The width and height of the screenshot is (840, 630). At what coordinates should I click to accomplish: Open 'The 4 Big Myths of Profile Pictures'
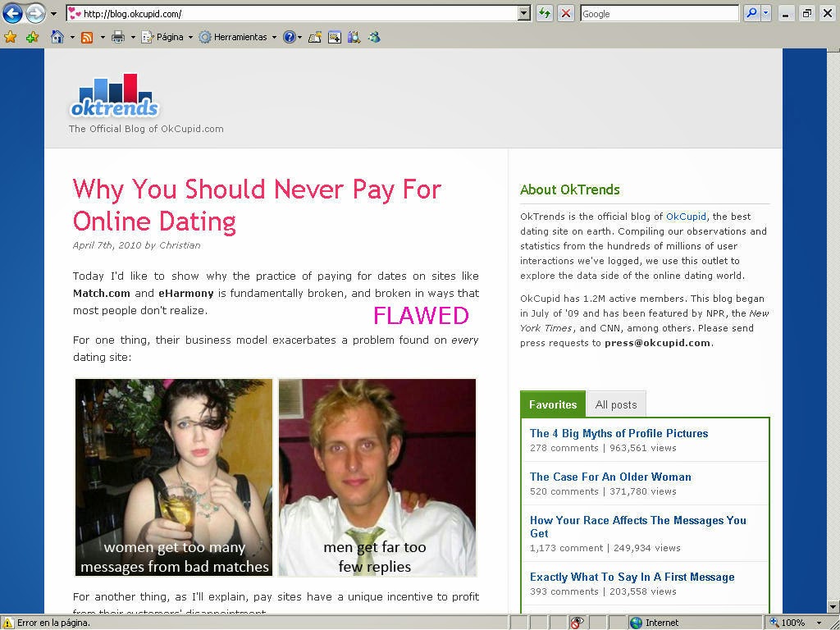click(619, 433)
